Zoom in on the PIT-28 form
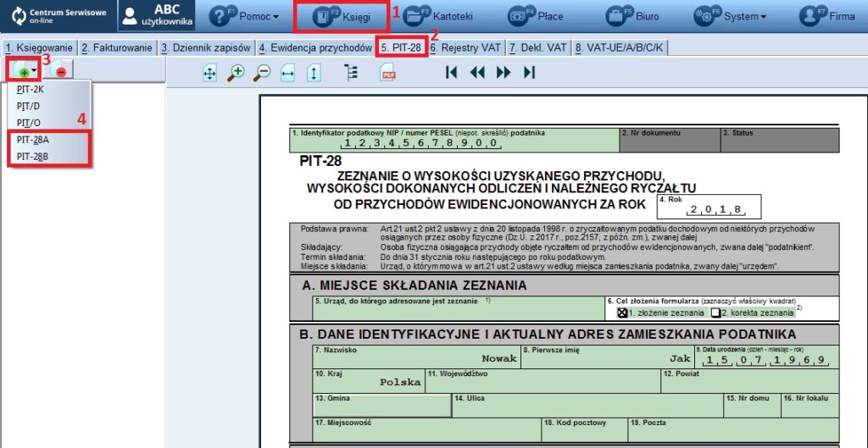 coord(236,73)
